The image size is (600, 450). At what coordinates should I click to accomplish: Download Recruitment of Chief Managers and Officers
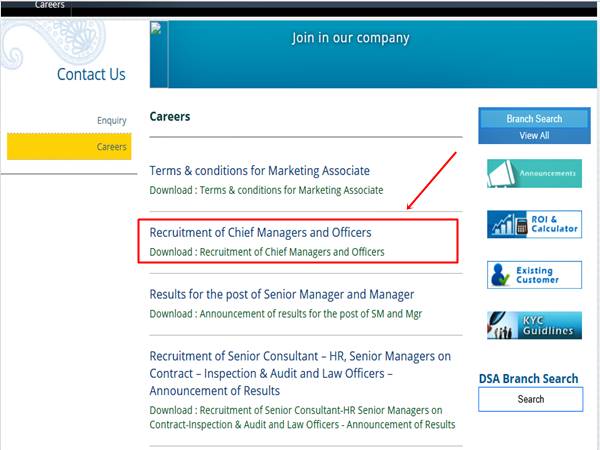267,252
